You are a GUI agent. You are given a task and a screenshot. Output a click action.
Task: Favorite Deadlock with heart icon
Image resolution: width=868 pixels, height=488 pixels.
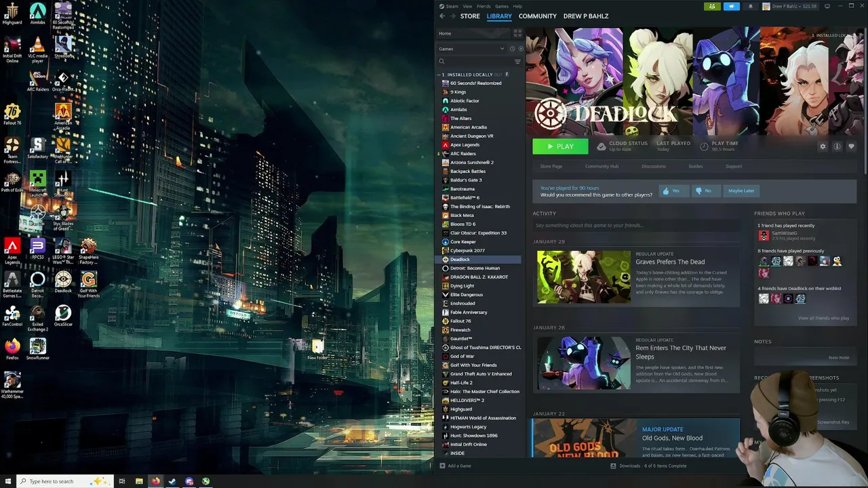[x=851, y=146]
